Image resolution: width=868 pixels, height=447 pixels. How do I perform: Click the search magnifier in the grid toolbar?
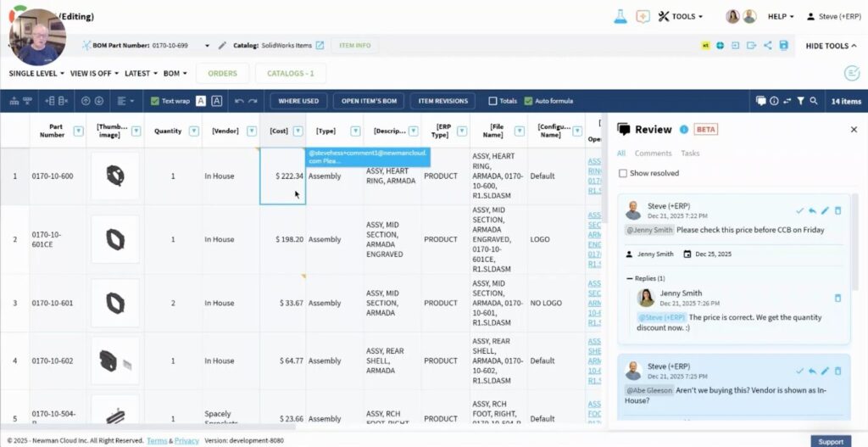[814, 101]
